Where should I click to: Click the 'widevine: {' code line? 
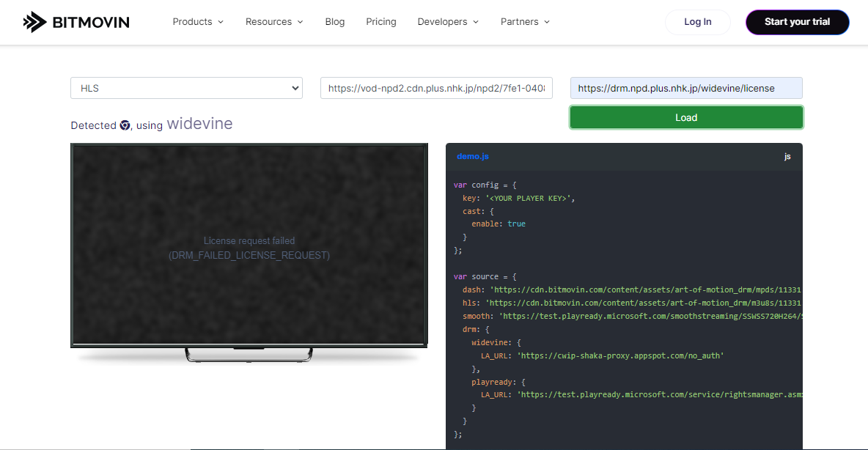496,342
